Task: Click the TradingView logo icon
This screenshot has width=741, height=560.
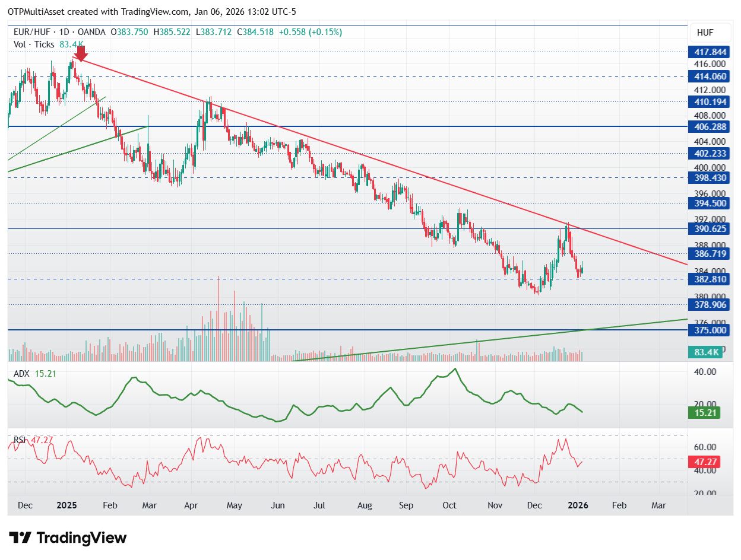Action: (x=20, y=538)
